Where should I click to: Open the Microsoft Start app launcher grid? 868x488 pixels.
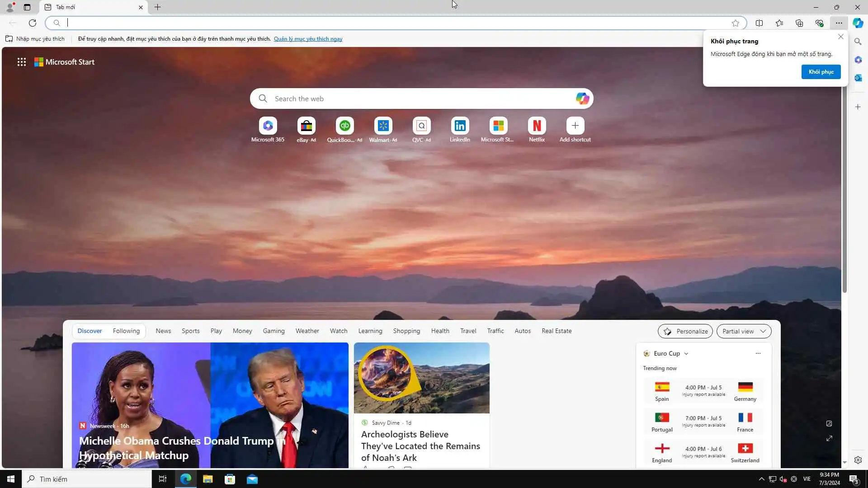click(21, 62)
